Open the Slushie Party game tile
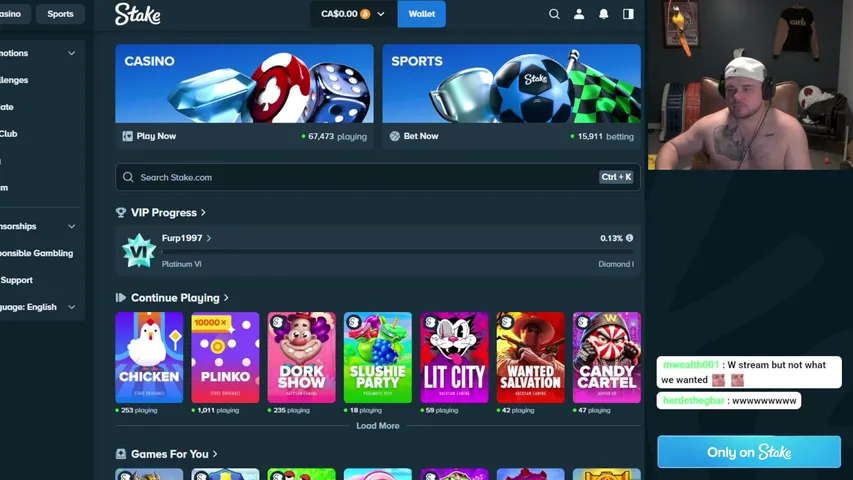Screen dimensions: 853x480 point(378,358)
